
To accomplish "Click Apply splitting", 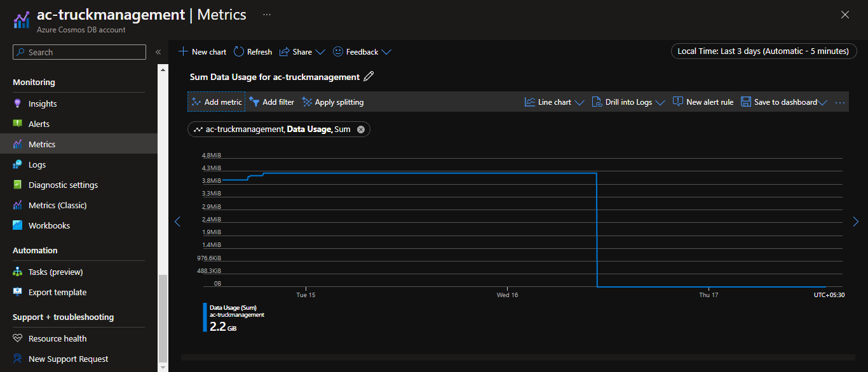I will (x=332, y=102).
